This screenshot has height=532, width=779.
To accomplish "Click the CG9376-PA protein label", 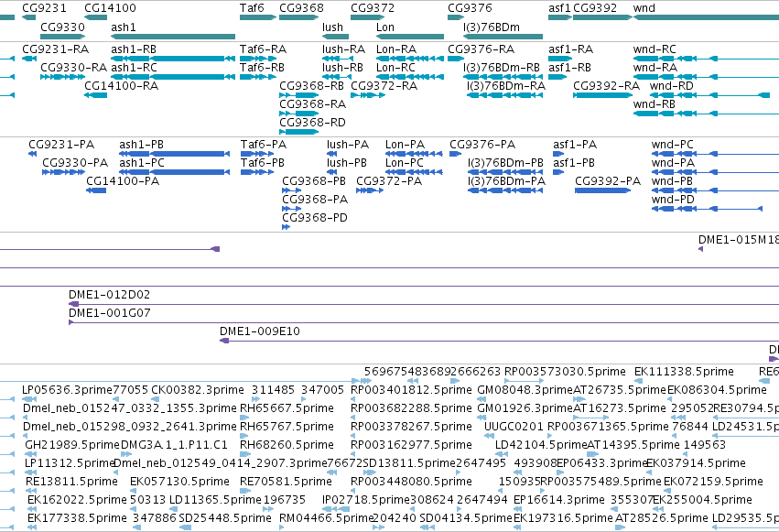I will pyautogui.click(x=482, y=144).
